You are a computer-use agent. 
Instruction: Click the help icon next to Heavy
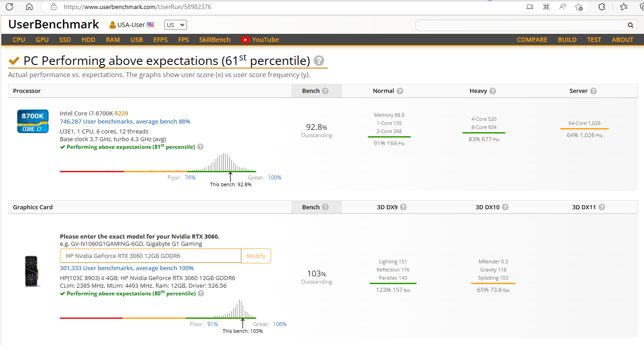click(493, 91)
